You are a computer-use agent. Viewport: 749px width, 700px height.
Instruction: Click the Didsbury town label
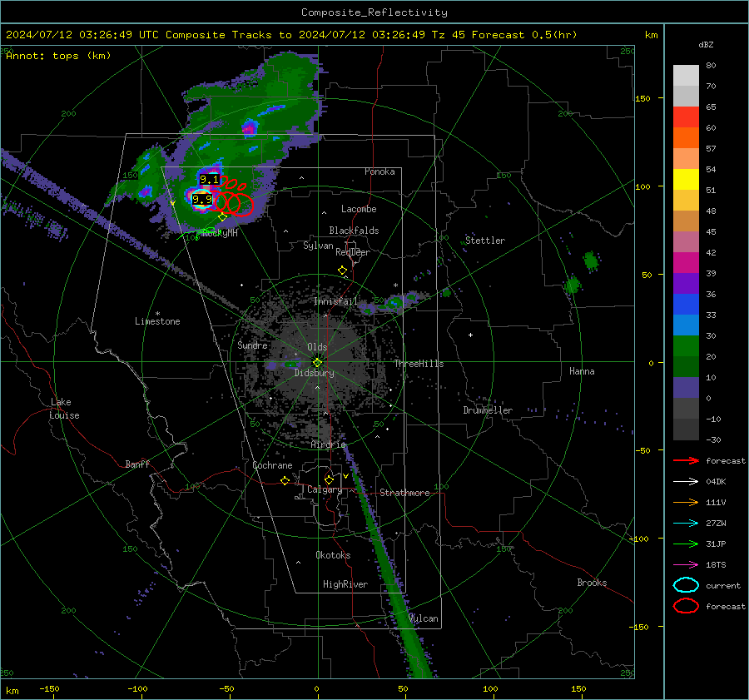point(315,373)
